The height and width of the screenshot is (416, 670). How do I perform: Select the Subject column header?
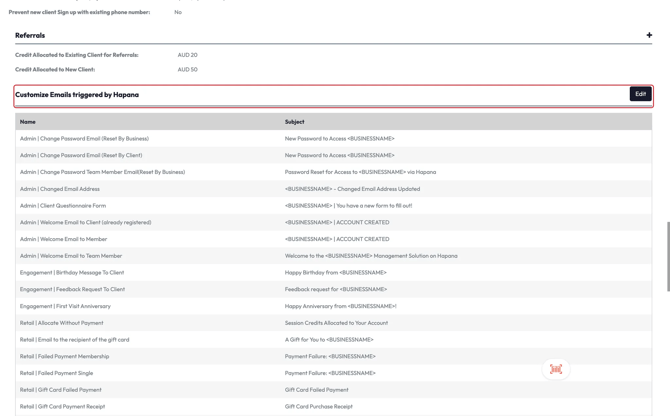point(294,122)
